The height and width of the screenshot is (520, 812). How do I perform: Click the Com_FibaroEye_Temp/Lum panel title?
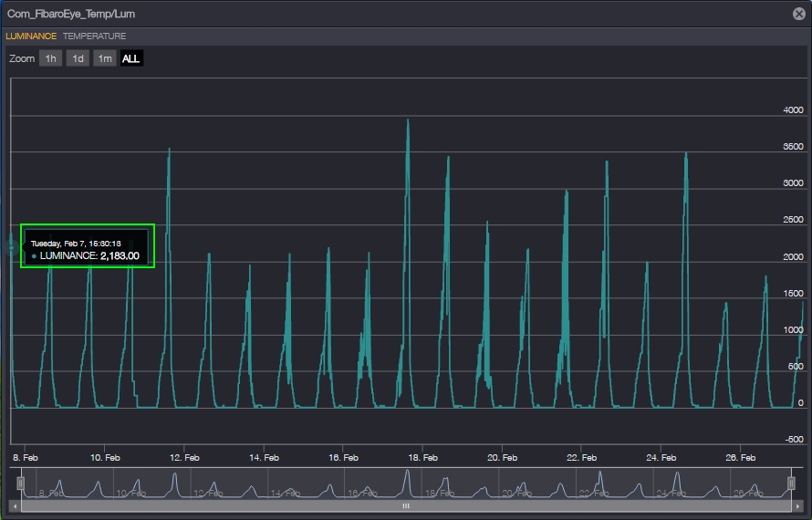71,14
